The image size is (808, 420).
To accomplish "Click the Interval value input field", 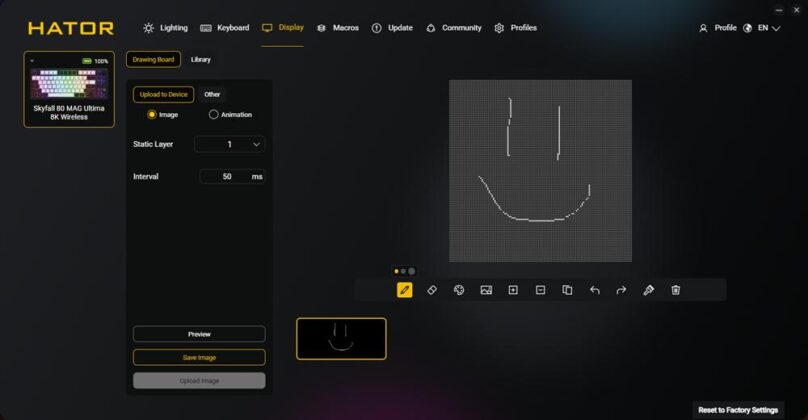I will click(x=232, y=176).
